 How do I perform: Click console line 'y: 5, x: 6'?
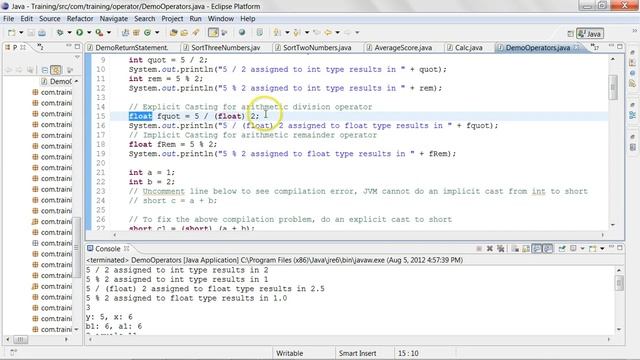pos(109,317)
